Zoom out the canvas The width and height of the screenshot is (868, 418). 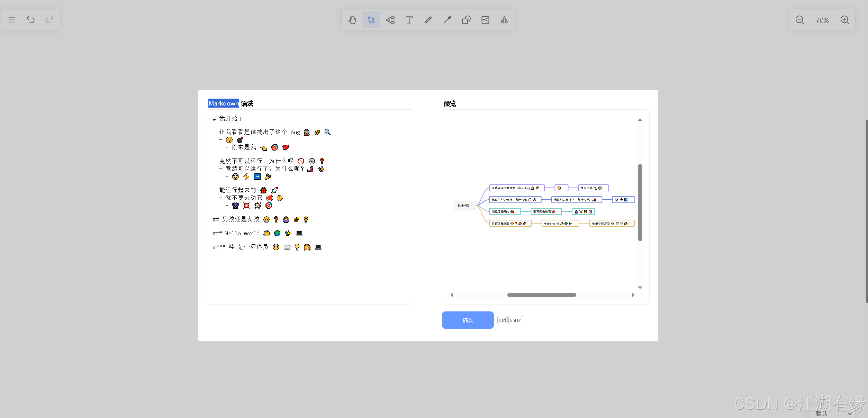pyautogui.click(x=799, y=20)
